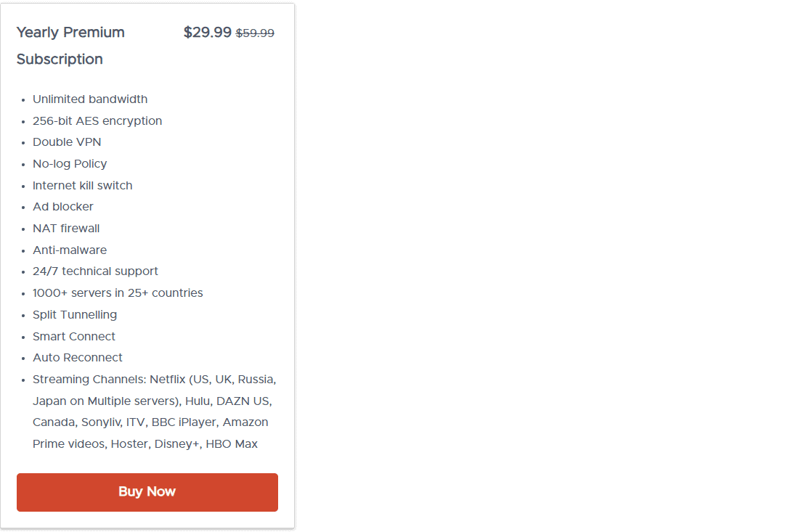Select the Unlimited bandwidth list item
785x532 pixels.
[90, 99]
